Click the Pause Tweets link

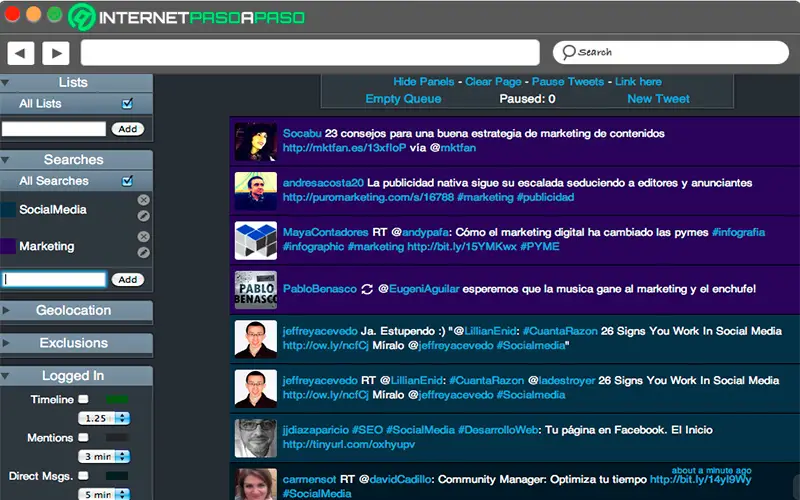pyautogui.click(x=567, y=82)
